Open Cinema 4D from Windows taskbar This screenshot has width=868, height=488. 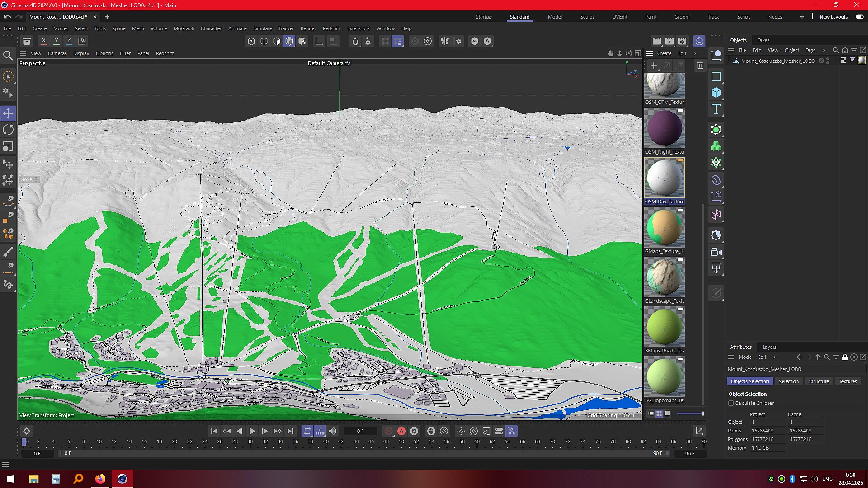(123, 479)
